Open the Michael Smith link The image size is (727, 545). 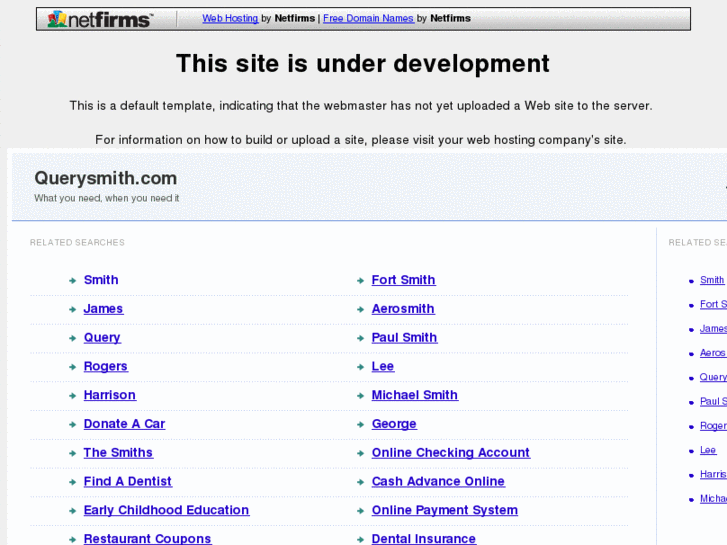(x=415, y=395)
